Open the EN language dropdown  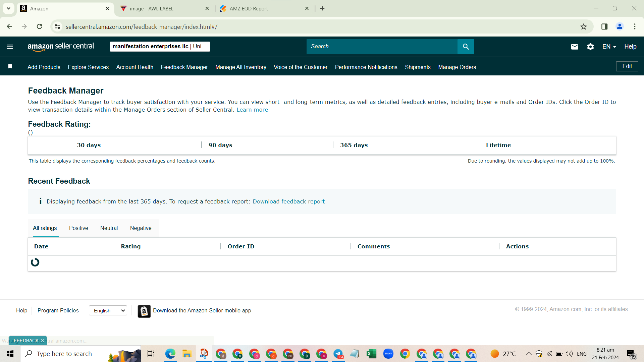(x=609, y=47)
